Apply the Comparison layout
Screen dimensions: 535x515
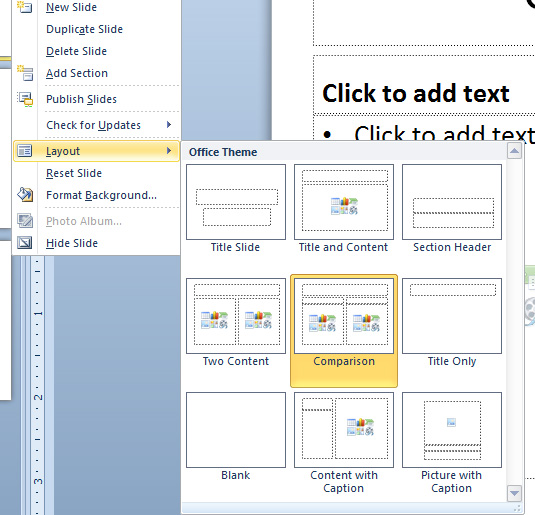[x=344, y=330]
